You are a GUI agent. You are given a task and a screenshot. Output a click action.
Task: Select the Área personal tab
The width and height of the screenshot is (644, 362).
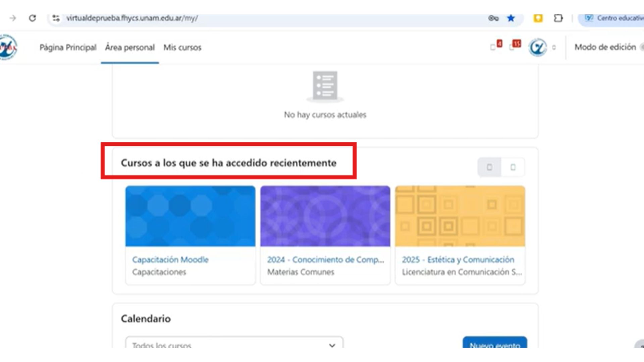tap(130, 48)
